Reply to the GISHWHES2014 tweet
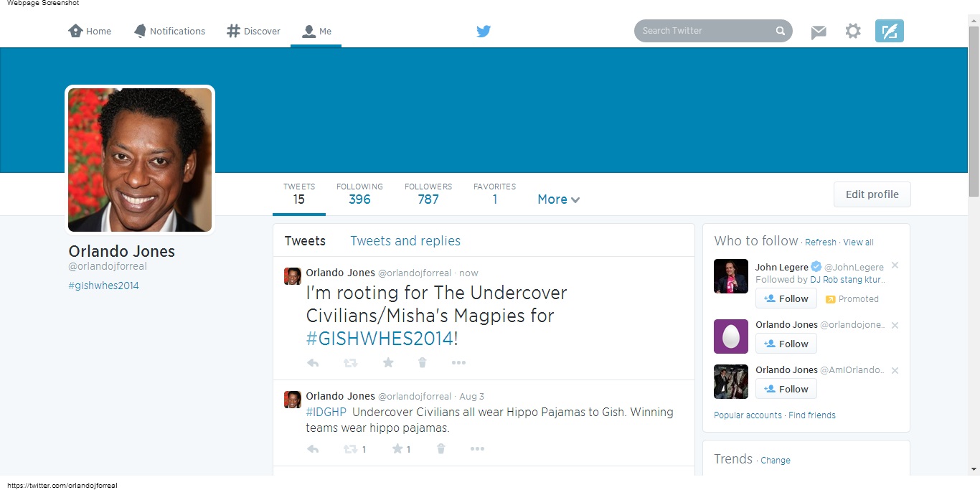 tap(313, 363)
